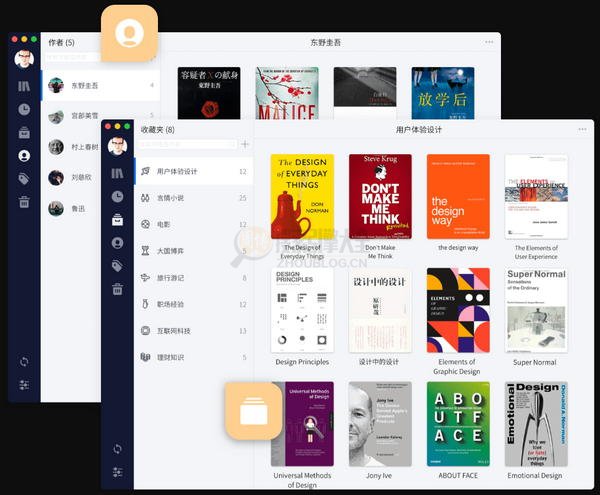
Task: Open Jony Ive book cover
Action: [x=380, y=424]
